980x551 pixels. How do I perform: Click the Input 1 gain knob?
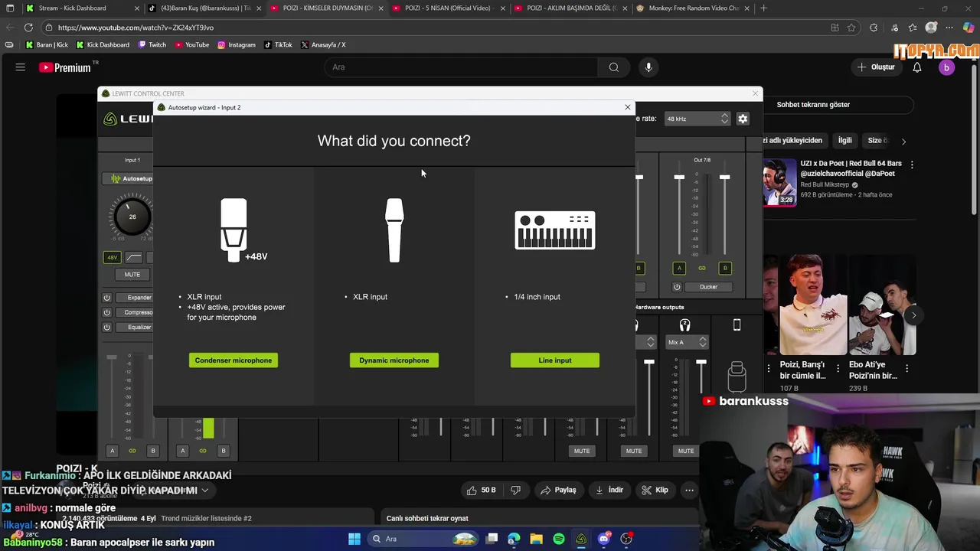132,217
